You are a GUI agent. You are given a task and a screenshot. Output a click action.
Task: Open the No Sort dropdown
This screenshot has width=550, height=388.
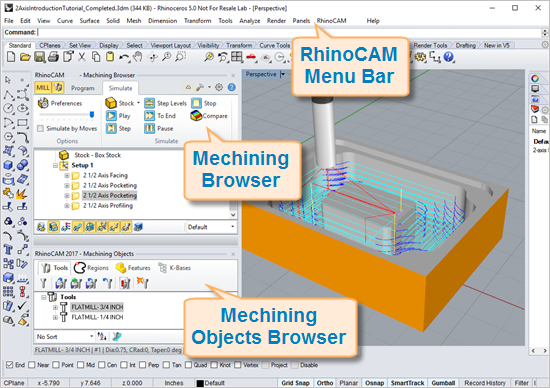[x=65, y=336]
